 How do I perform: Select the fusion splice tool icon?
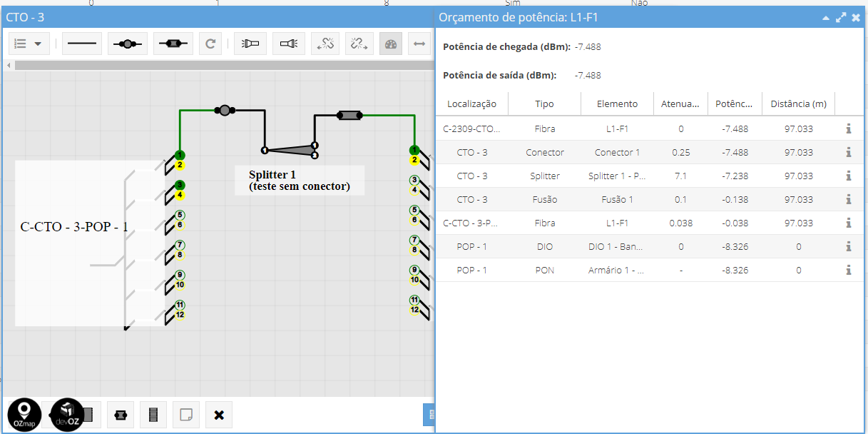[173, 44]
